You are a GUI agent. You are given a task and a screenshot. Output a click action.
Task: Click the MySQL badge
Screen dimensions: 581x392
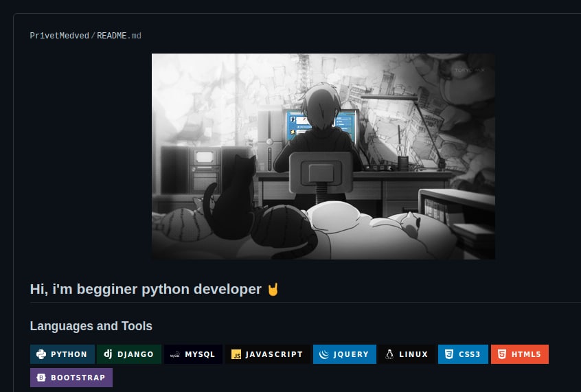coord(193,354)
